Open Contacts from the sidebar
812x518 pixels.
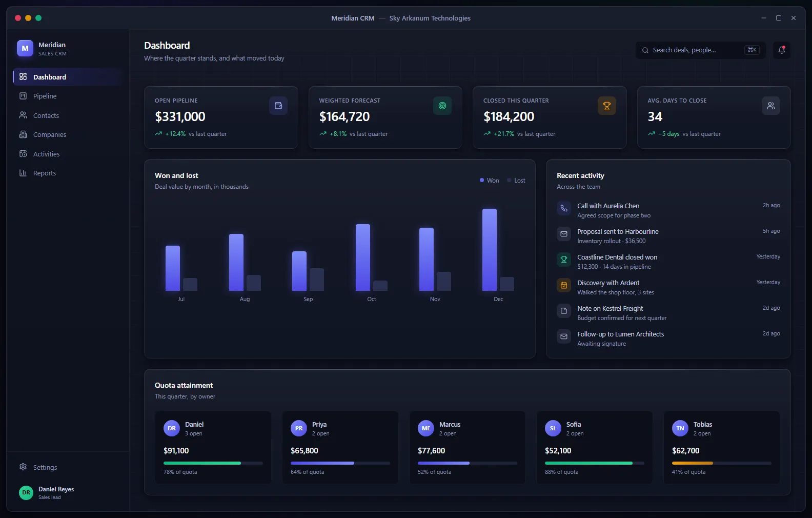coord(68,115)
